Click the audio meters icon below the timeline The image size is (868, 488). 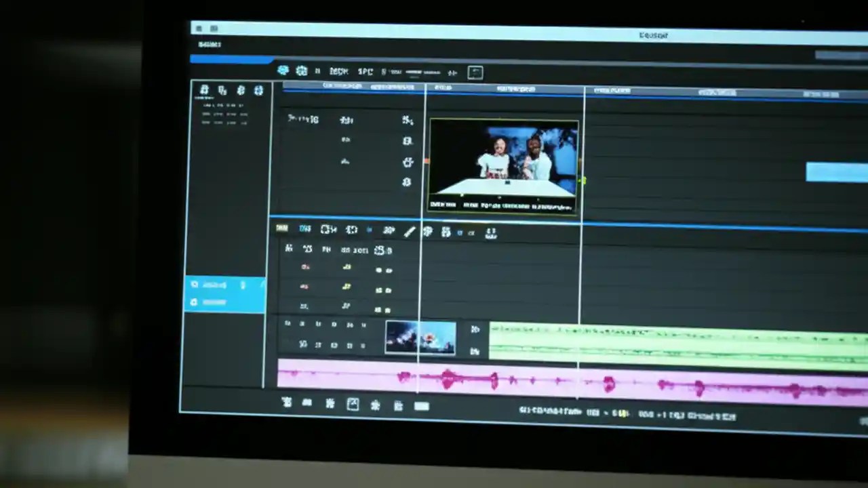(421, 405)
